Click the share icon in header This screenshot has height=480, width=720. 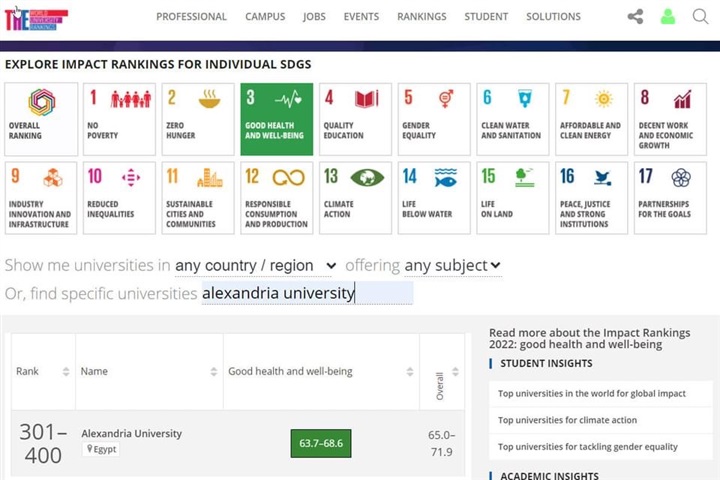pyautogui.click(x=635, y=17)
